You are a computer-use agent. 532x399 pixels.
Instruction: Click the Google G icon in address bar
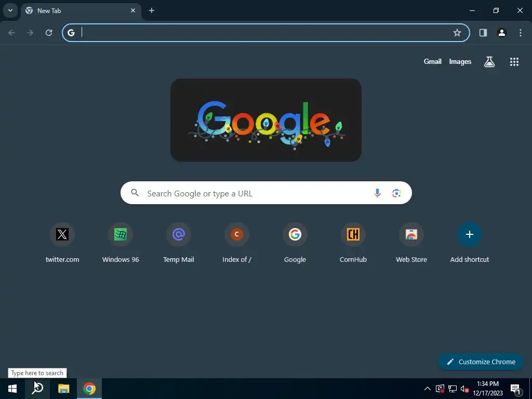pyautogui.click(x=71, y=33)
